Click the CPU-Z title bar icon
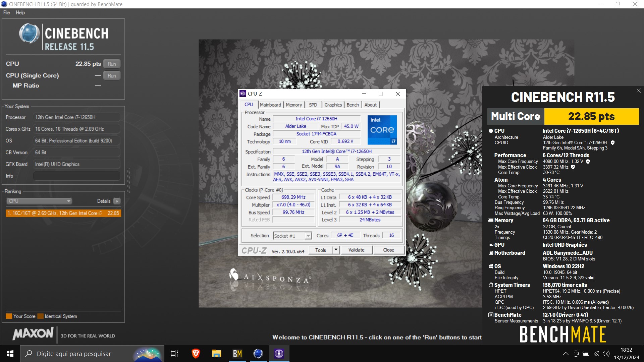Viewport: 644px width, 362px height. point(243,94)
